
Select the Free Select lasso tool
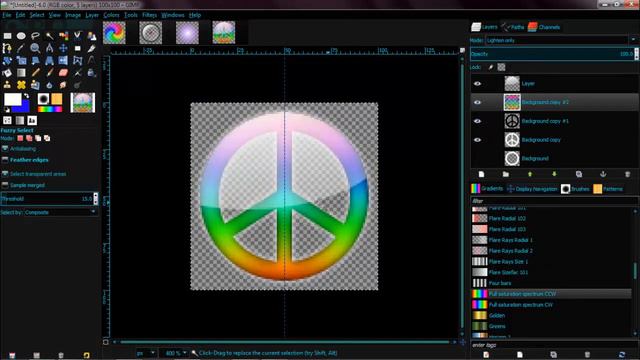(35, 36)
